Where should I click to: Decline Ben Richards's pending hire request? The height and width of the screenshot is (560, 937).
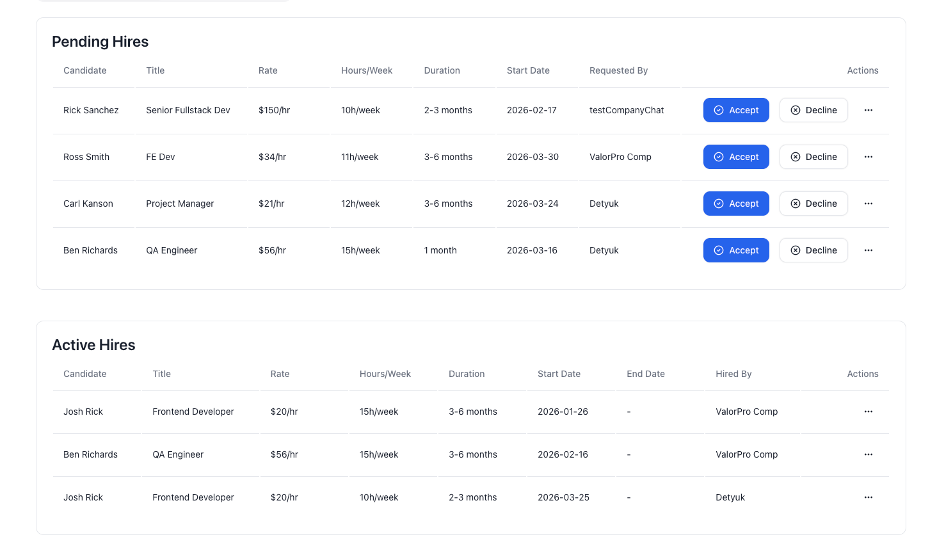point(813,250)
